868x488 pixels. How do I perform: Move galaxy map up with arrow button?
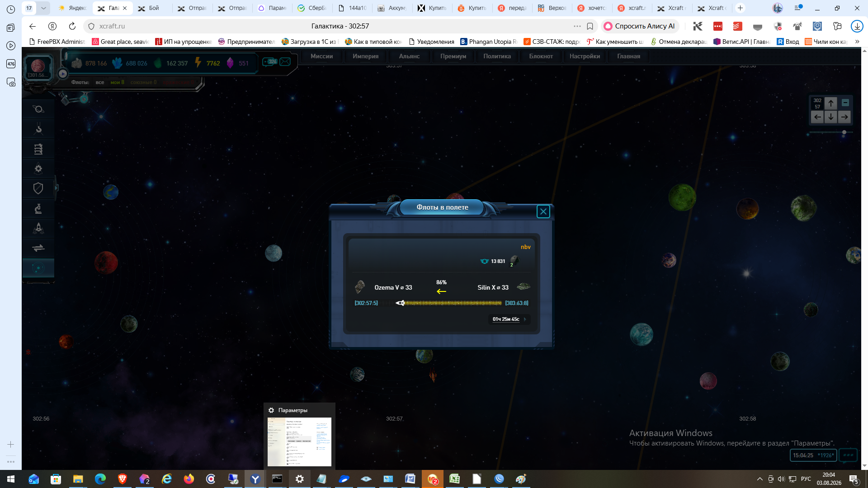[x=831, y=103]
